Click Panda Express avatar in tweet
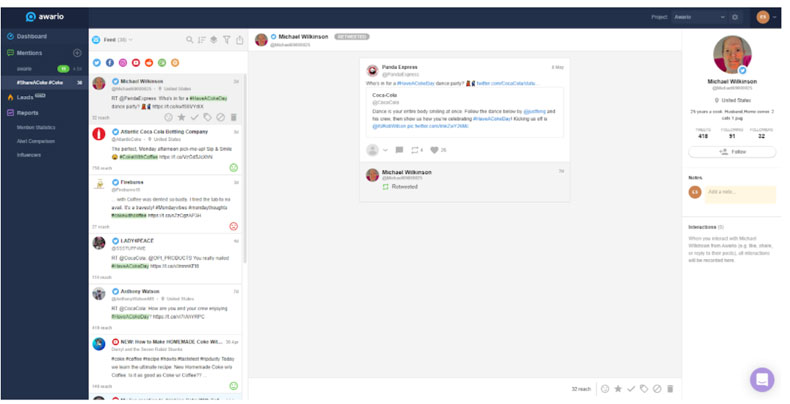The height and width of the screenshot is (404, 790). pyautogui.click(x=372, y=70)
